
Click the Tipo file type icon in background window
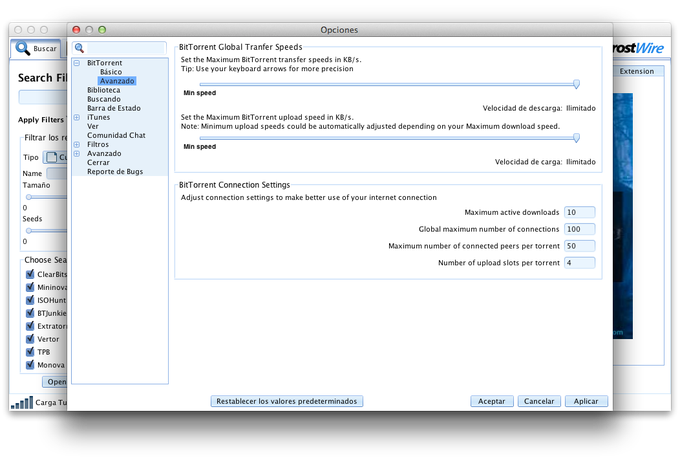coord(52,157)
